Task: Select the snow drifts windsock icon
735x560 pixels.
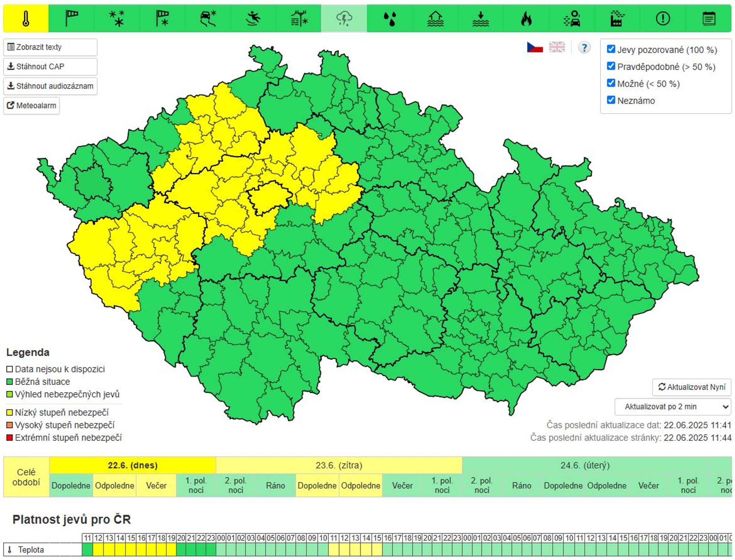Action: (x=163, y=18)
